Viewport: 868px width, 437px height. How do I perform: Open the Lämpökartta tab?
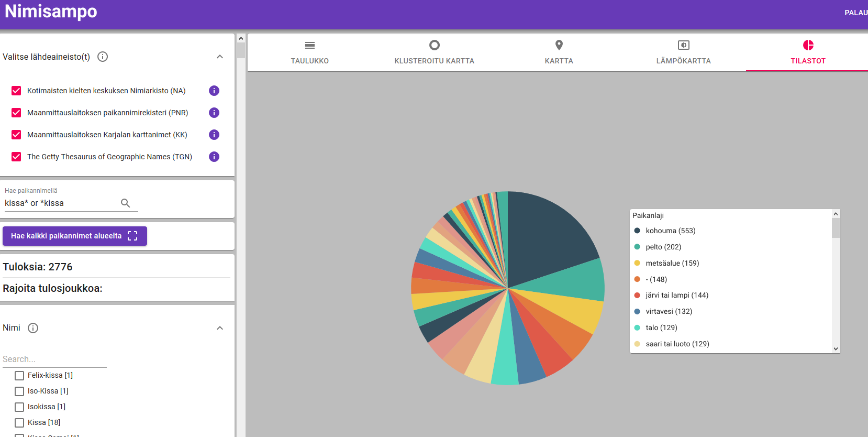point(683,52)
